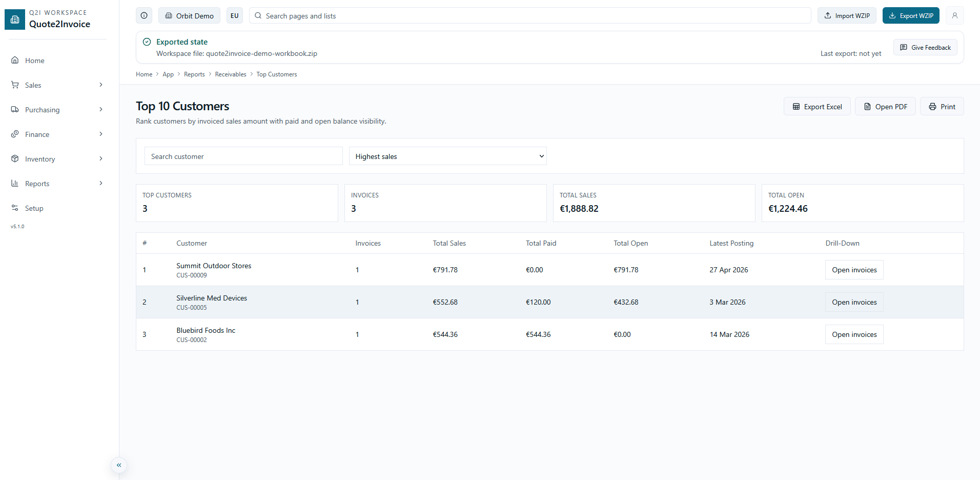Image resolution: width=980 pixels, height=480 pixels.
Task: Click the Give Feedback button
Action: [925, 48]
